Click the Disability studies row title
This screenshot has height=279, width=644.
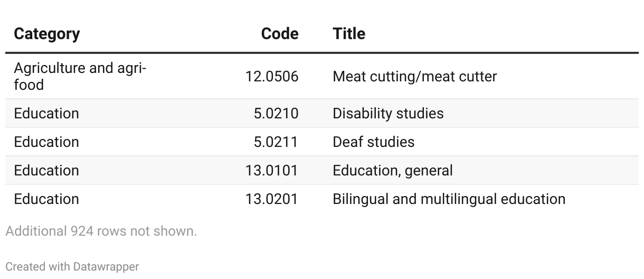(x=388, y=114)
